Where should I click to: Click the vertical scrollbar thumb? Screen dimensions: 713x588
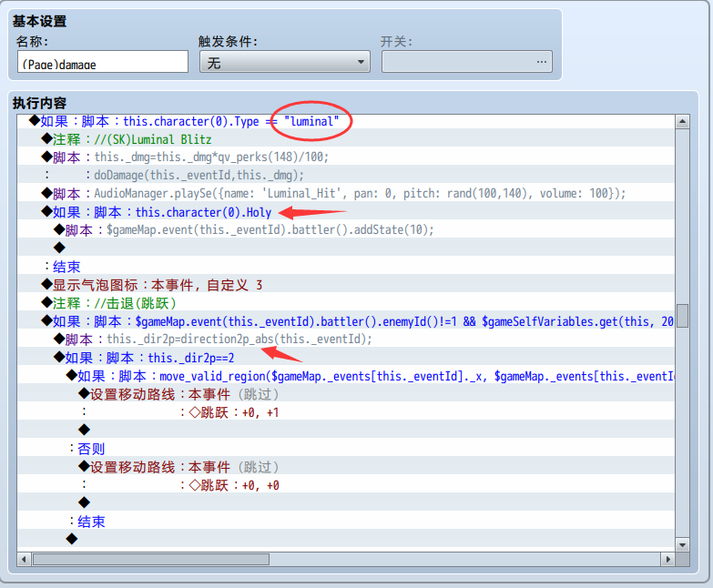[683, 315]
